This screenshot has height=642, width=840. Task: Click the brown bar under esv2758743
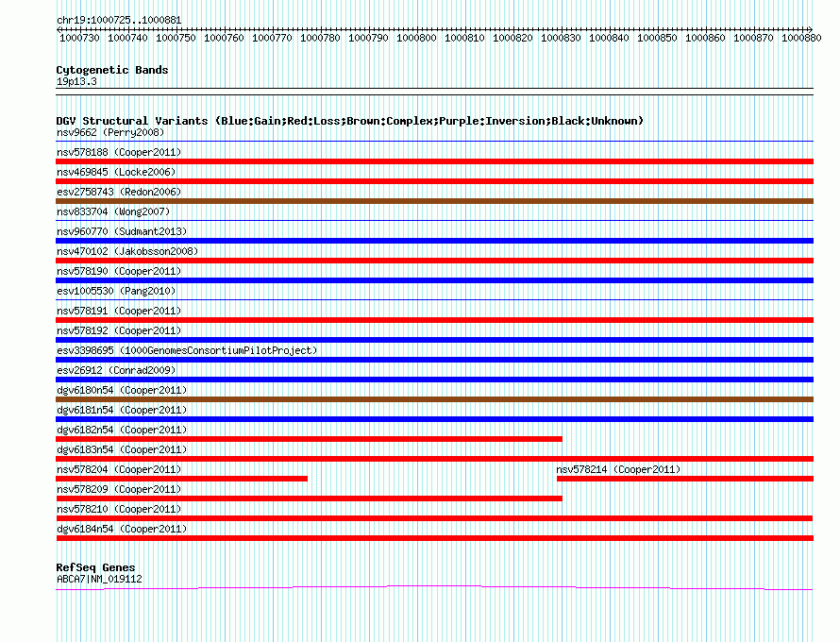coord(434,201)
